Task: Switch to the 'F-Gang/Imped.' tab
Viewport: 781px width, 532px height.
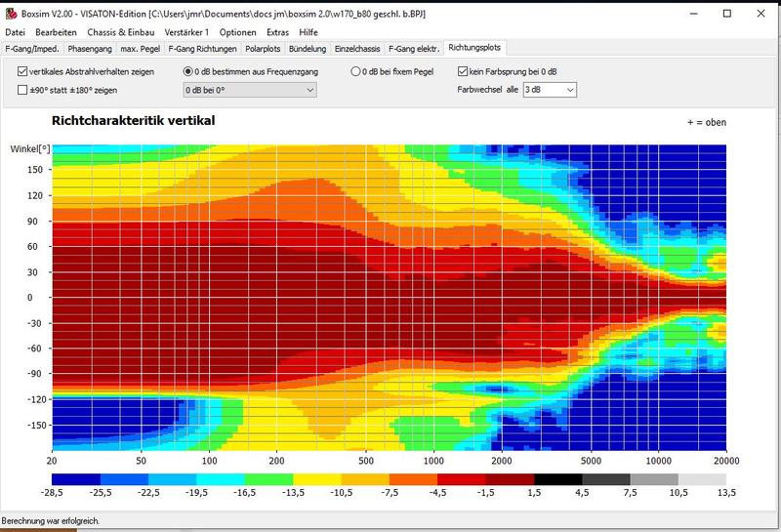Action: [x=31, y=48]
